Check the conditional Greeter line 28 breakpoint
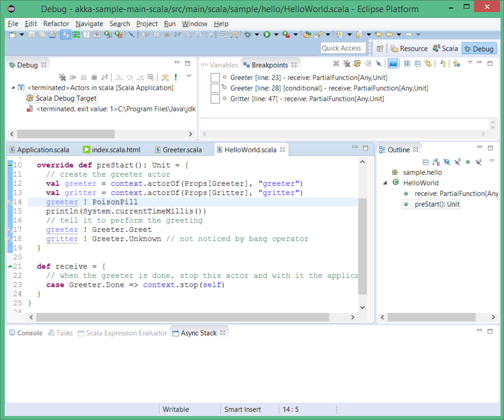The width and height of the screenshot is (504, 420). 215,88
